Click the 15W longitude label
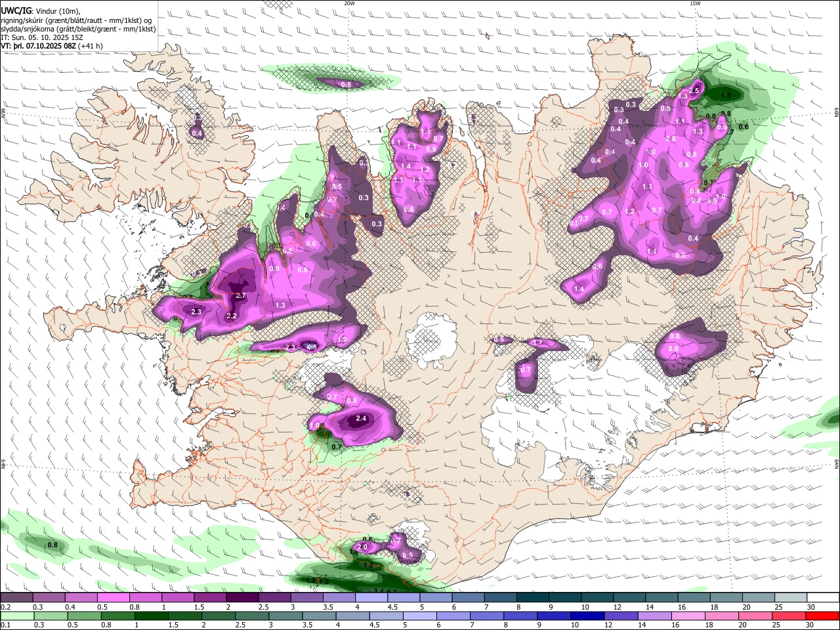The height and width of the screenshot is (630, 840). [x=694, y=3]
